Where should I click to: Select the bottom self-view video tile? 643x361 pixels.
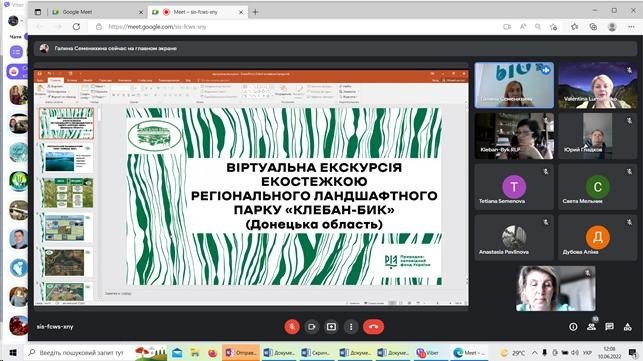(556, 288)
